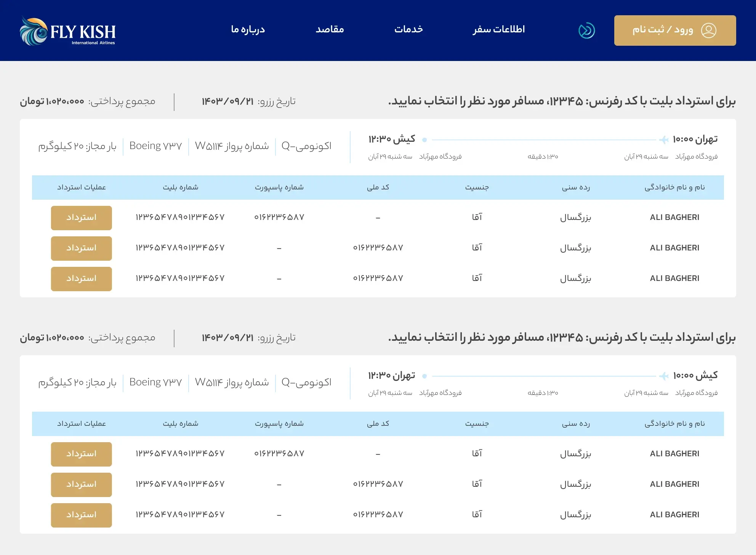Click the ورود / ثبت نام button
Screen dimensions: 756x555
pyautogui.click(x=675, y=30)
